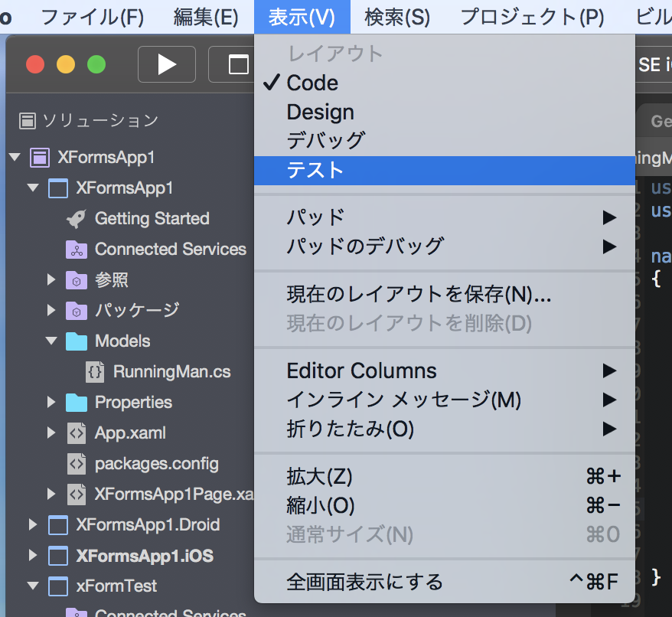Choose the テスト layout

(445, 171)
